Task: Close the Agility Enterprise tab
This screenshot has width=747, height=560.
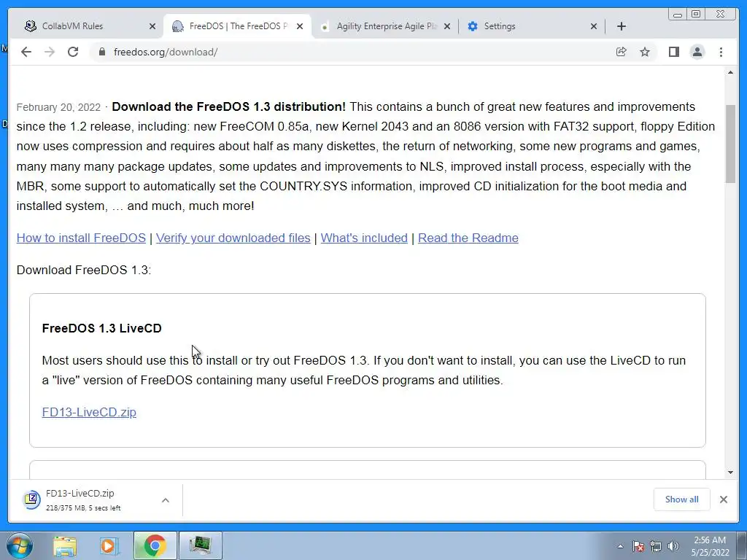Action: pos(447,26)
